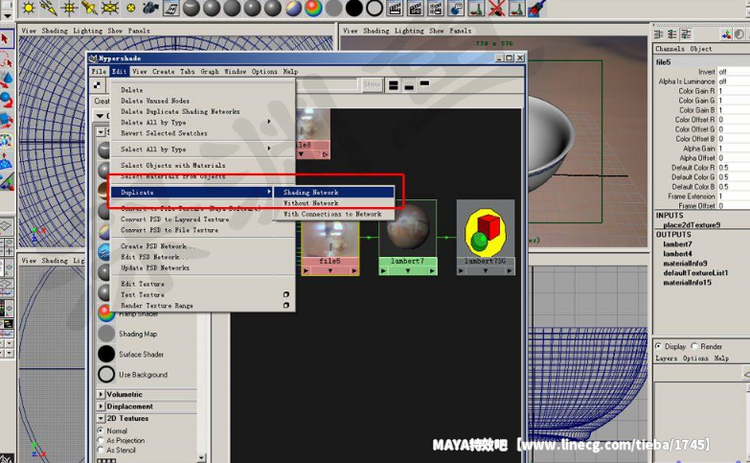750x463 pixels.
Task: Click the ramp shader rainbow sphere shelf icon
Action: tap(314, 8)
